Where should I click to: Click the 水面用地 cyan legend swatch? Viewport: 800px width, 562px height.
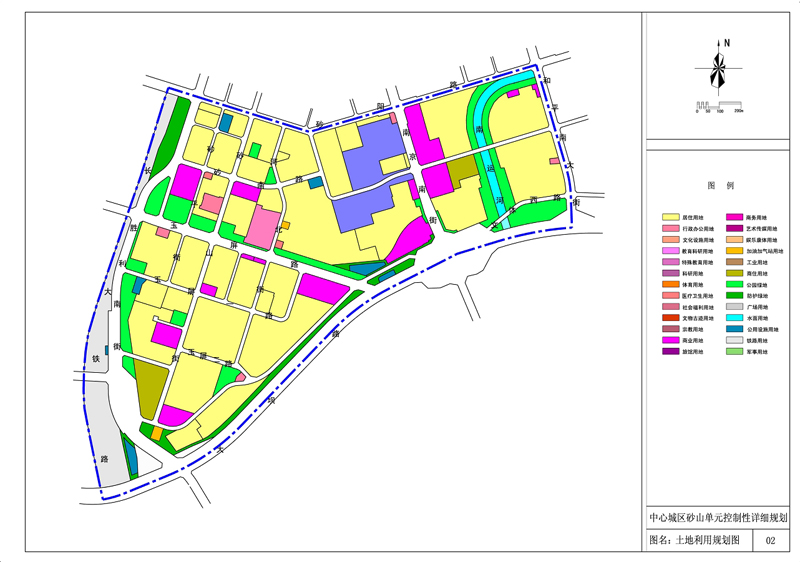[734, 318]
